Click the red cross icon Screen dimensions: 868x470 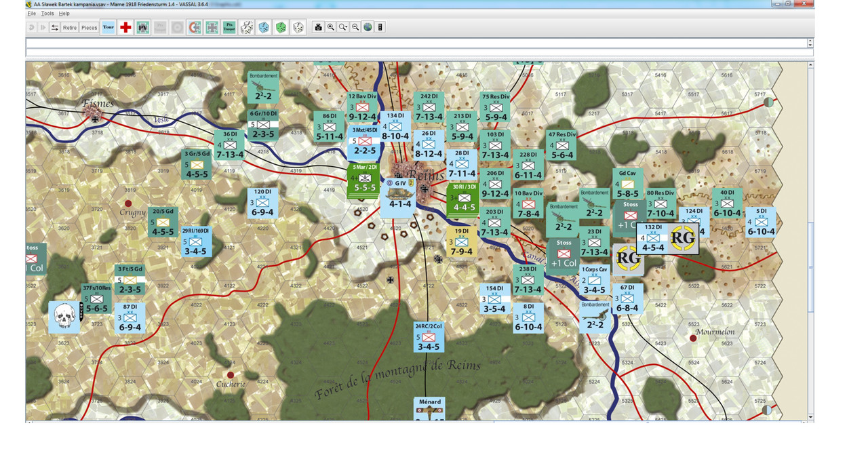point(125,27)
